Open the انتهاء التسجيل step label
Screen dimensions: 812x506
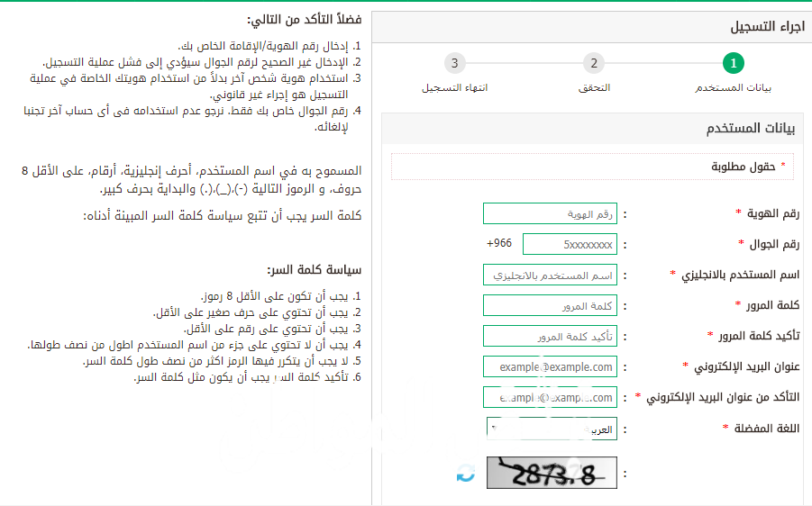[455, 88]
